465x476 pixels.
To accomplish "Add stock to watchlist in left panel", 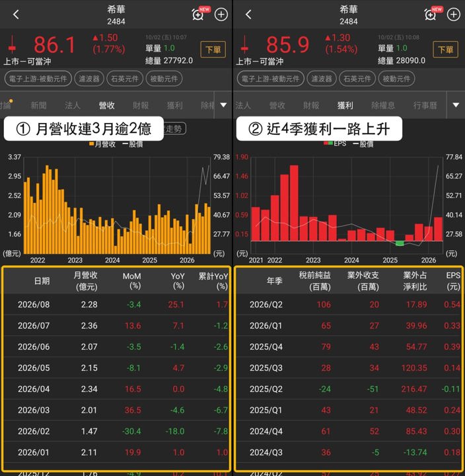I will 221,15.
